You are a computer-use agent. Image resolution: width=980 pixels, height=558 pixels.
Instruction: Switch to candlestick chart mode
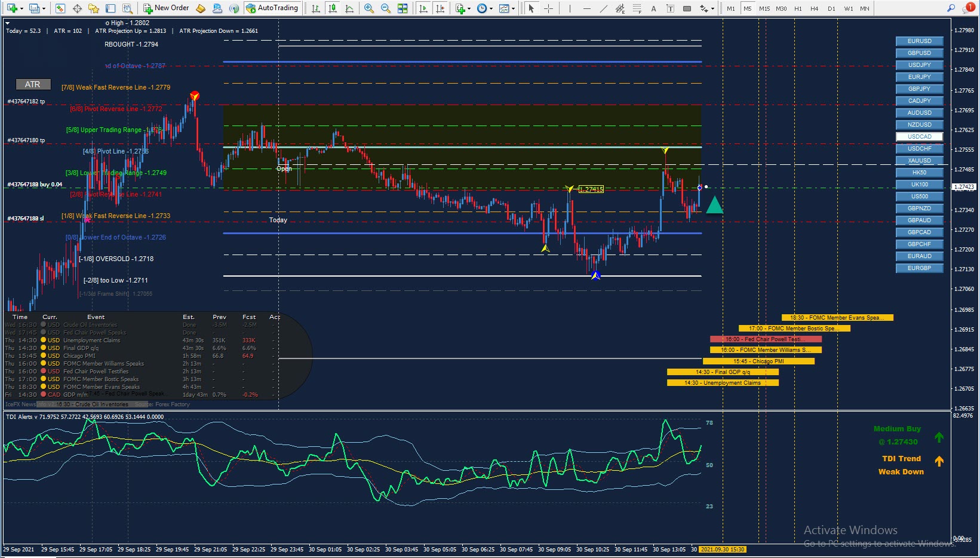pyautogui.click(x=333, y=8)
